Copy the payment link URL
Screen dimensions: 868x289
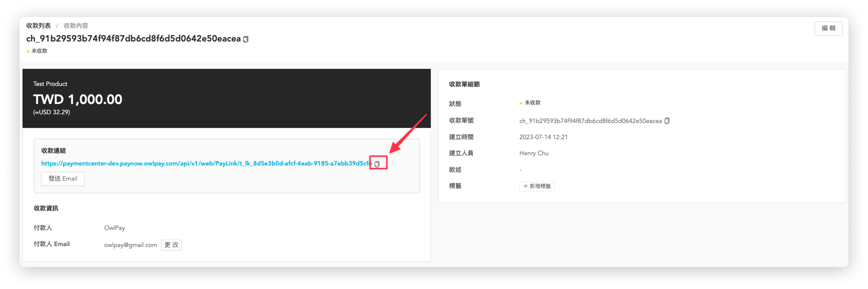point(377,164)
